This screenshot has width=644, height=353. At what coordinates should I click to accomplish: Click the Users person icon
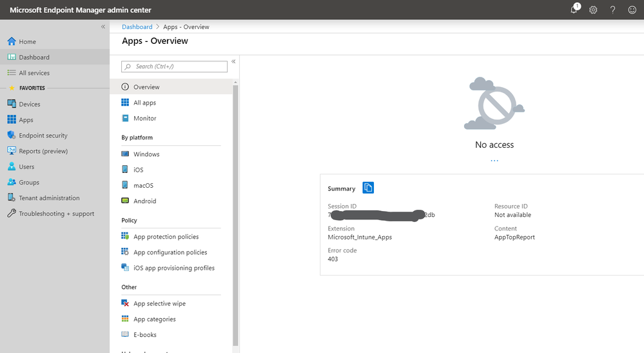pos(12,166)
